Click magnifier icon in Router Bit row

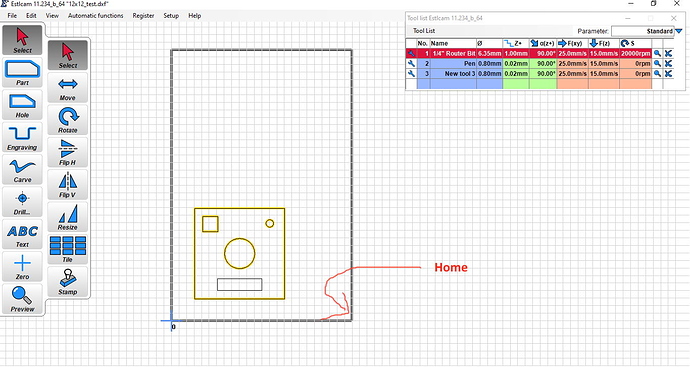(x=657, y=53)
